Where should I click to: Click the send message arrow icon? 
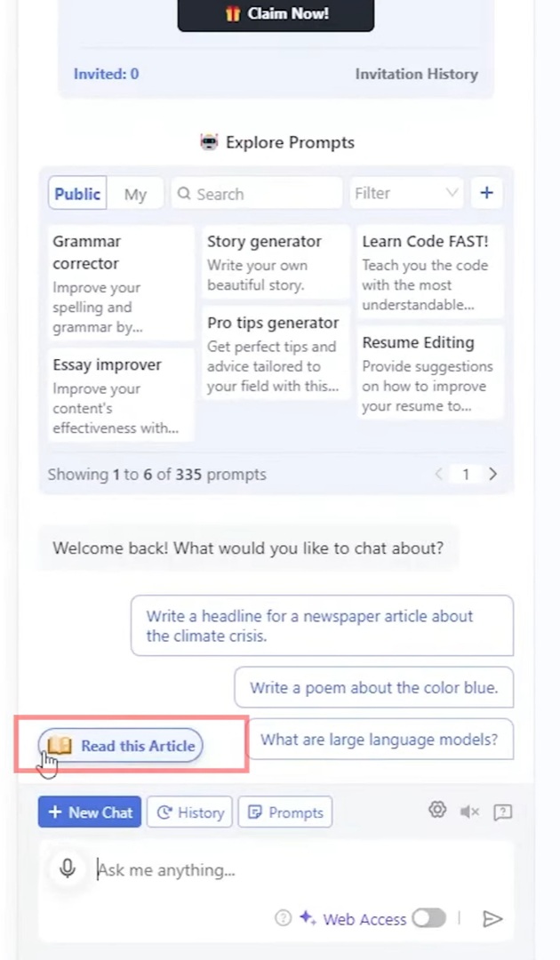[492, 919]
